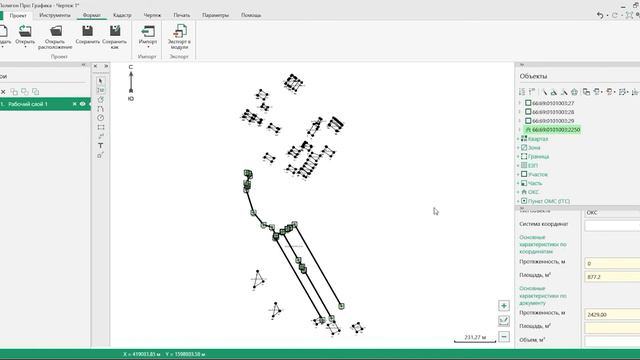Open the Печать tab
The width and height of the screenshot is (640, 360).
(x=182, y=15)
